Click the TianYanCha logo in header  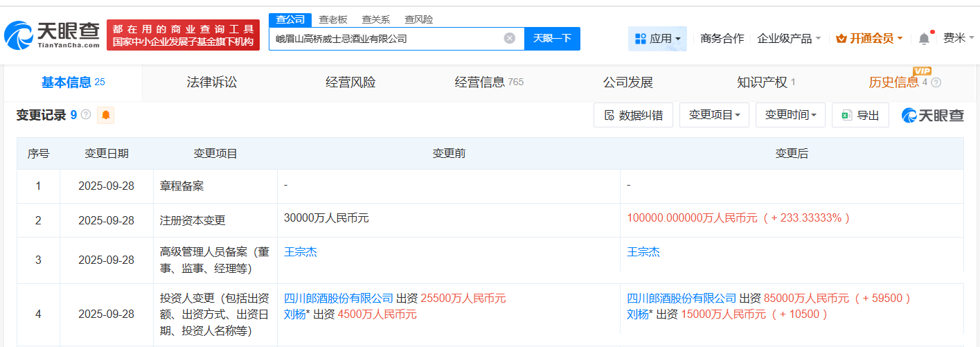52,35
